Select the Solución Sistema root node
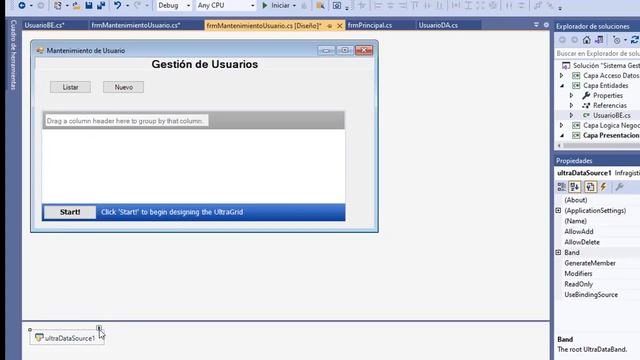 tap(606, 66)
